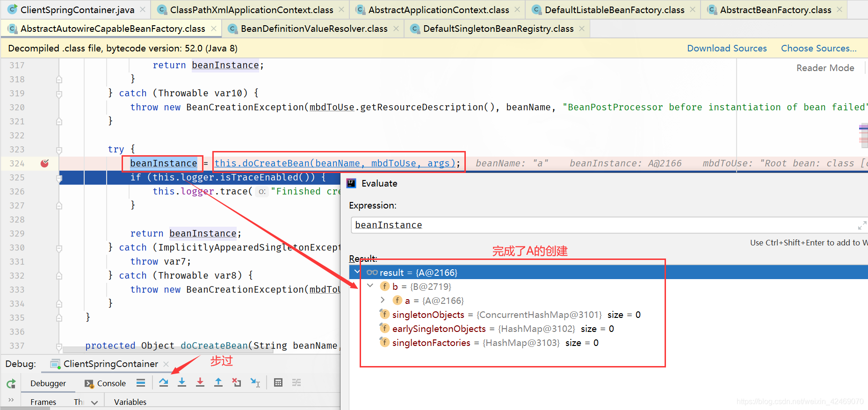Open the Evaluate Expression calculator icon

pyautogui.click(x=278, y=382)
